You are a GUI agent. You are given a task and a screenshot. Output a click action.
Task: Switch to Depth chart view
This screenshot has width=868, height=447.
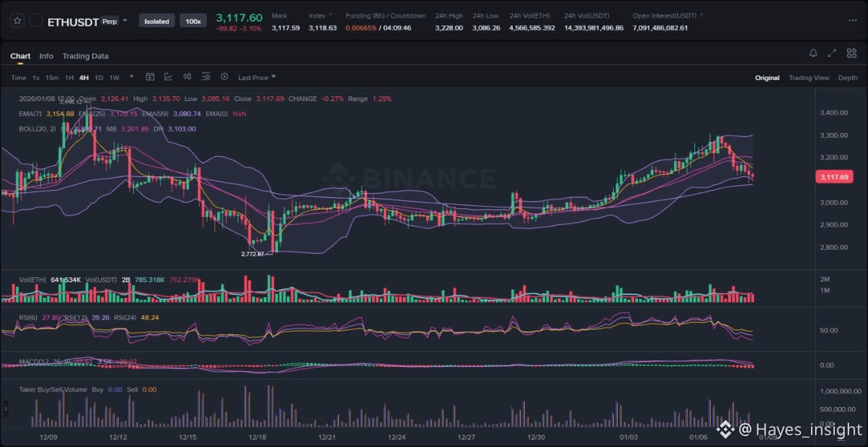coord(848,78)
